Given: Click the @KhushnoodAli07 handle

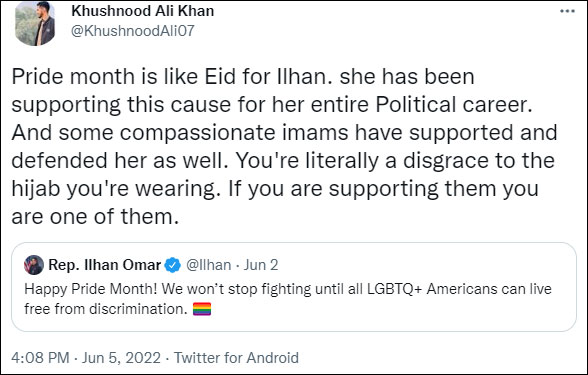Looking at the screenshot, I should click(x=133, y=31).
